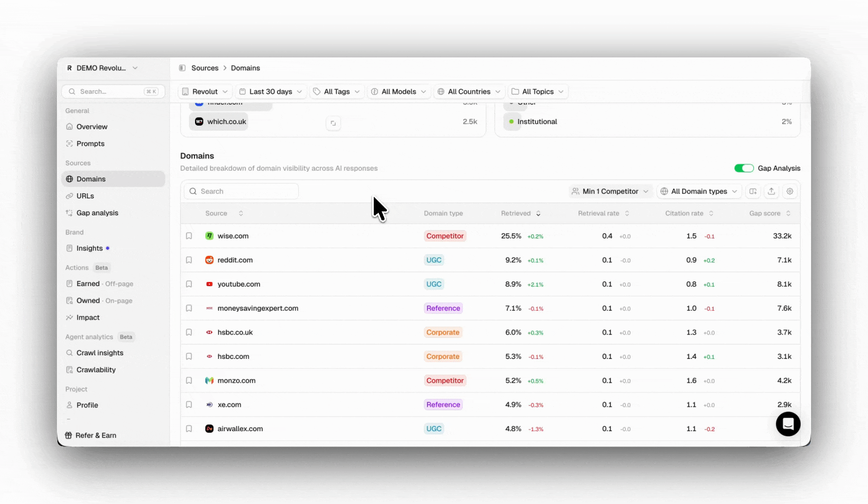
Task: Sort table by Retrieval rate column
Action: pyautogui.click(x=604, y=213)
